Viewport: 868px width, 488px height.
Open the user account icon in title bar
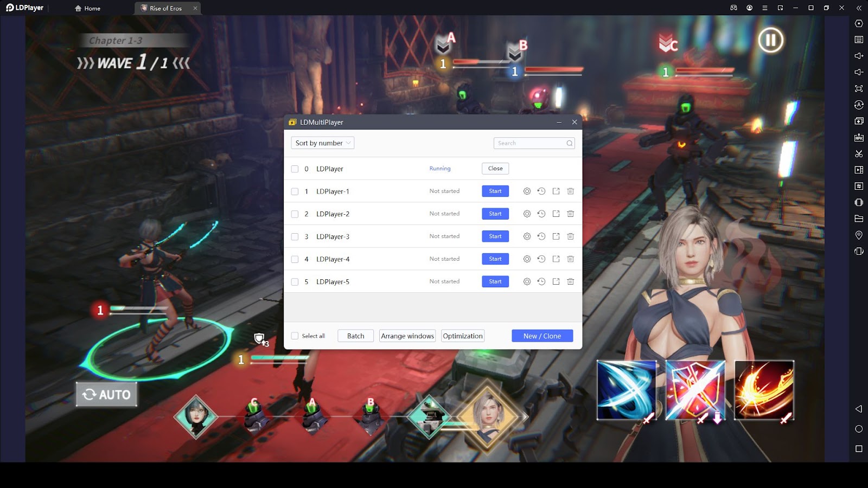click(749, 8)
